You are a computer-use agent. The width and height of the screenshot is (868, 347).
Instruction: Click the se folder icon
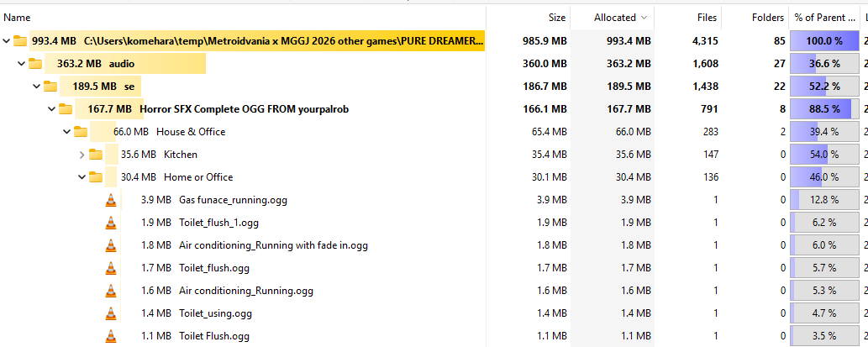coord(50,86)
